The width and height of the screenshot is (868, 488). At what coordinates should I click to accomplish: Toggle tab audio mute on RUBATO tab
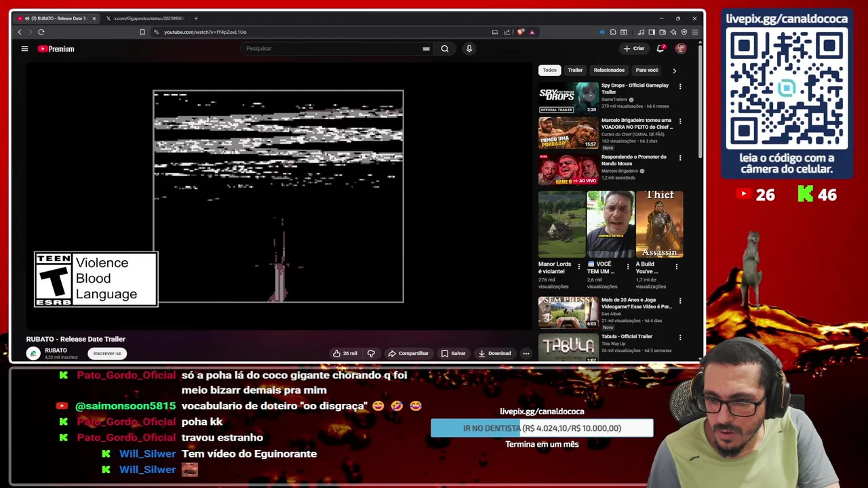(x=26, y=18)
